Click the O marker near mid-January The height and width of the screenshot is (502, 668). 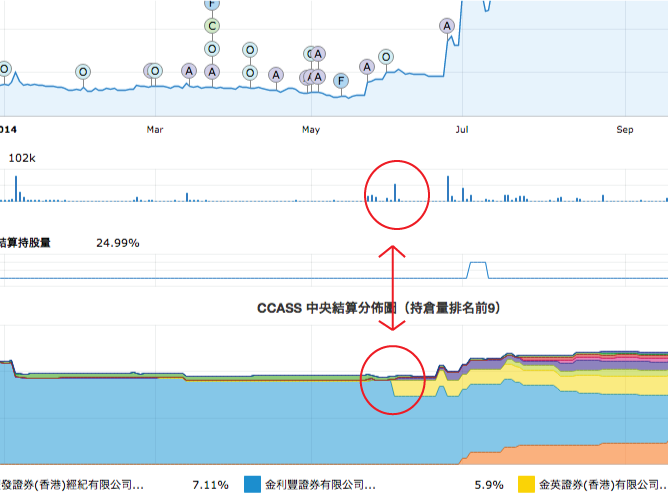pyautogui.click(x=82, y=71)
